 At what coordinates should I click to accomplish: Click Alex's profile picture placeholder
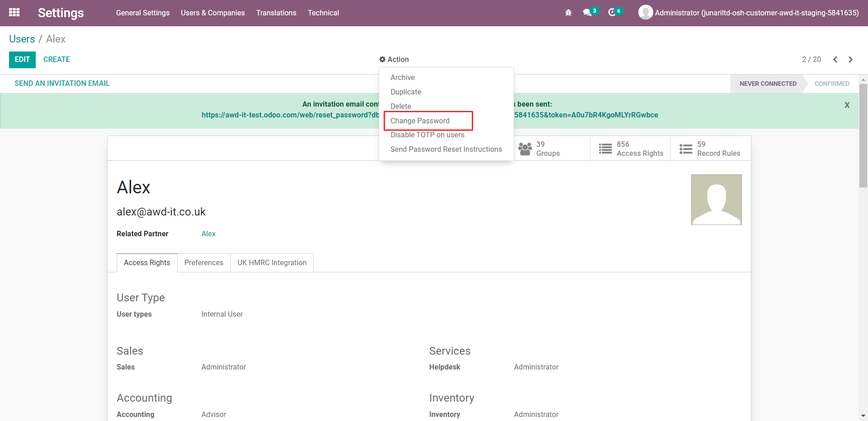tap(716, 200)
